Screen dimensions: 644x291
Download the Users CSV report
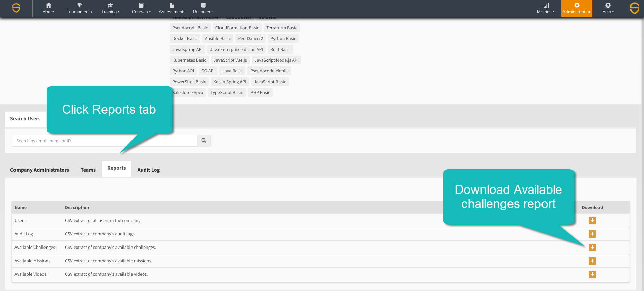coord(592,221)
